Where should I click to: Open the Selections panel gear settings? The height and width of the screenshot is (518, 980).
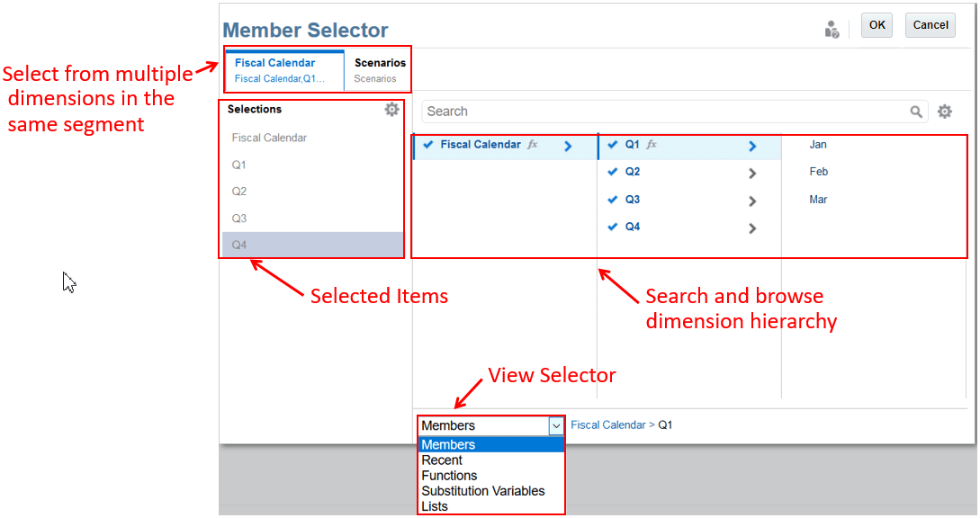(391, 110)
